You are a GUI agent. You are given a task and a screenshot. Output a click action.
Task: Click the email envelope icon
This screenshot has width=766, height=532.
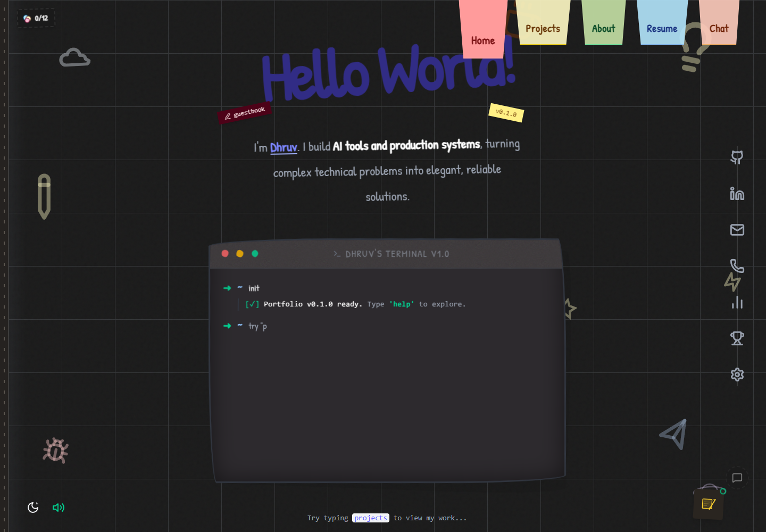pos(737,230)
